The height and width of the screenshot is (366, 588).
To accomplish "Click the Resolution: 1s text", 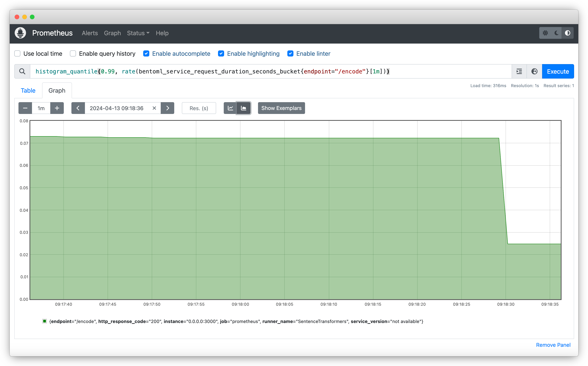I will tap(525, 86).
